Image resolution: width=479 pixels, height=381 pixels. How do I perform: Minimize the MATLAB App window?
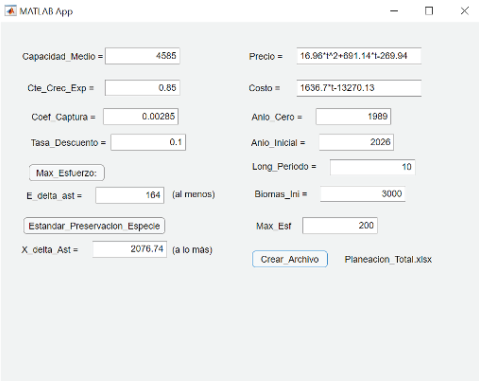[x=394, y=11]
